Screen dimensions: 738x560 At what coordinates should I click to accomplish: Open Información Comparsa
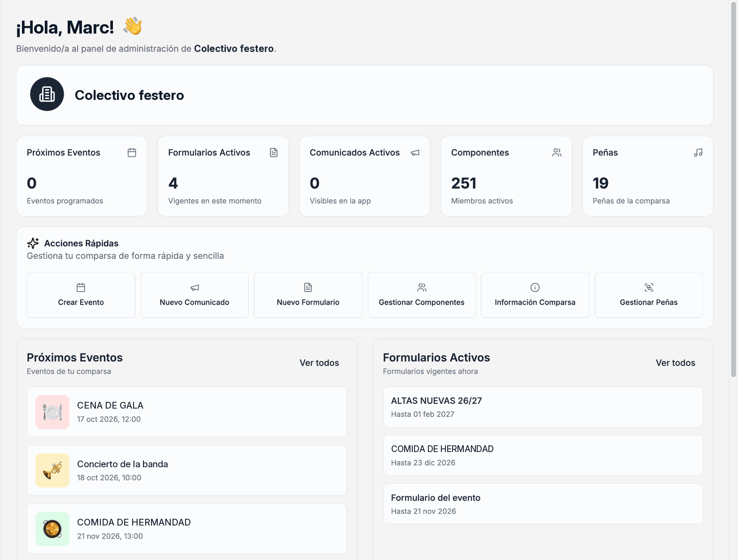coord(535,295)
